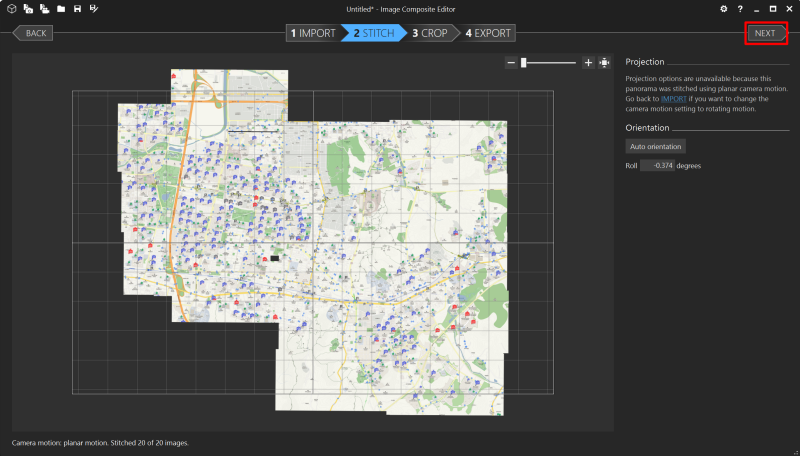This screenshot has width=800, height=456.
Task: Click the Roll degrees input field
Action: [x=657, y=165]
